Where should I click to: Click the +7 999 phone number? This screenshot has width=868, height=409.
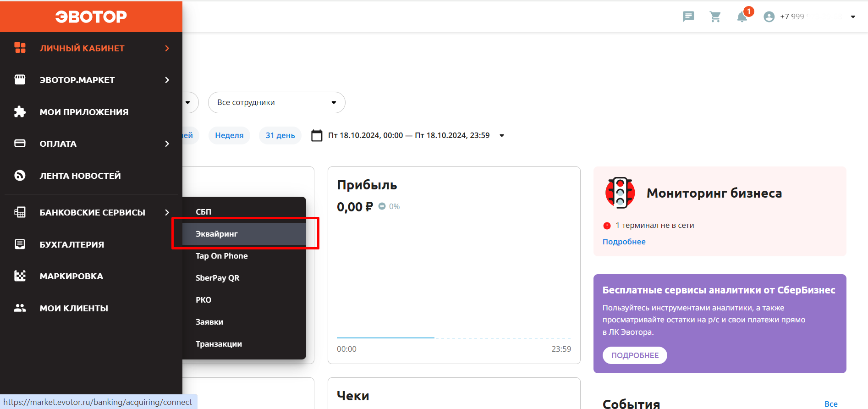pyautogui.click(x=792, y=17)
